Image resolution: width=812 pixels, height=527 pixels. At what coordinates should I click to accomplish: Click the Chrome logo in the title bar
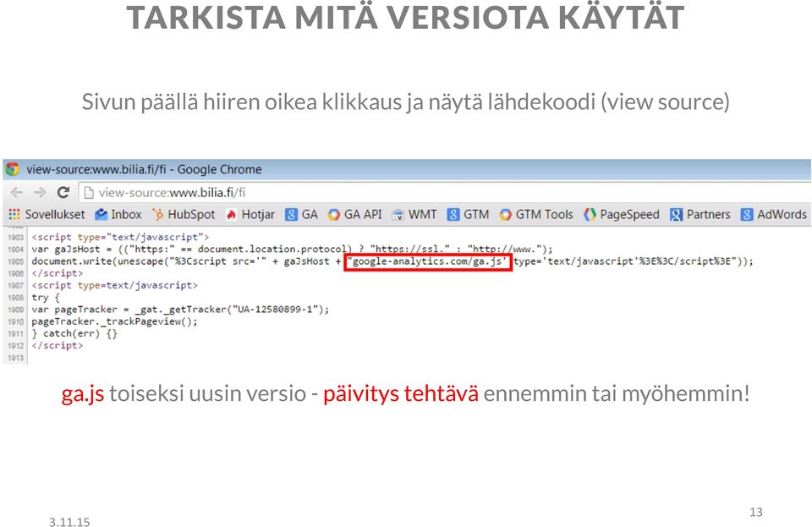pos(12,169)
